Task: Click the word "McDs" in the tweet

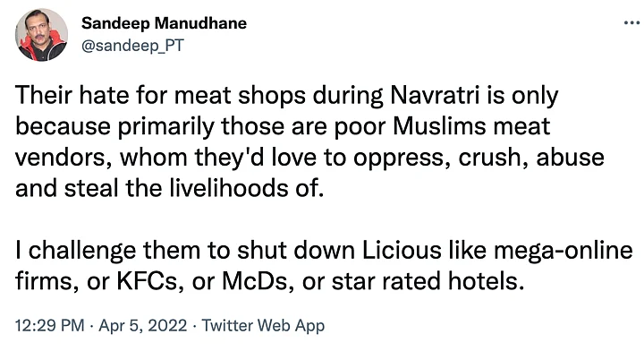Action: click(x=255, y=281)
